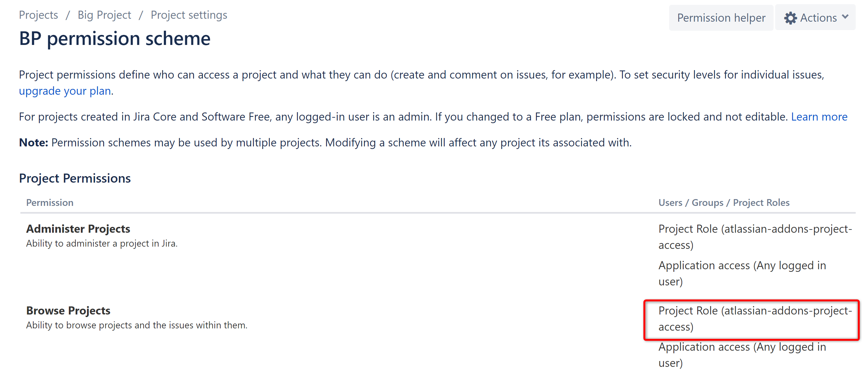Click the Permission column header
Screen dimensions: 868x383
(49, 202)
